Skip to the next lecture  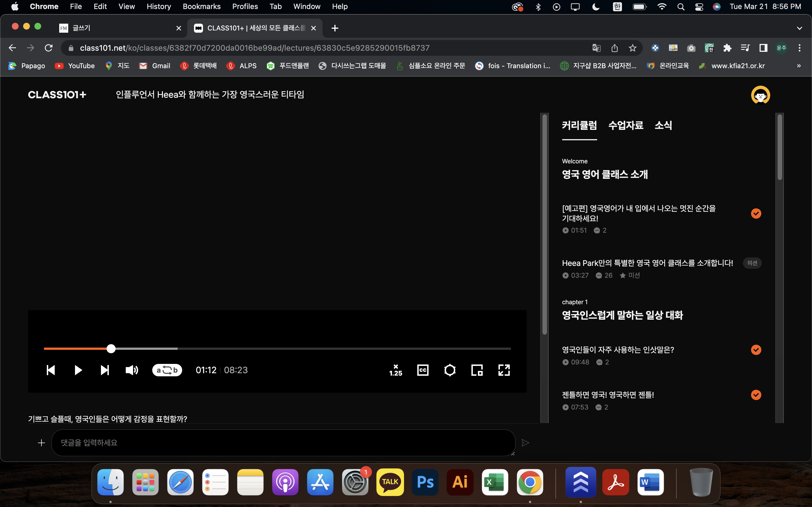tap(105, 370)
